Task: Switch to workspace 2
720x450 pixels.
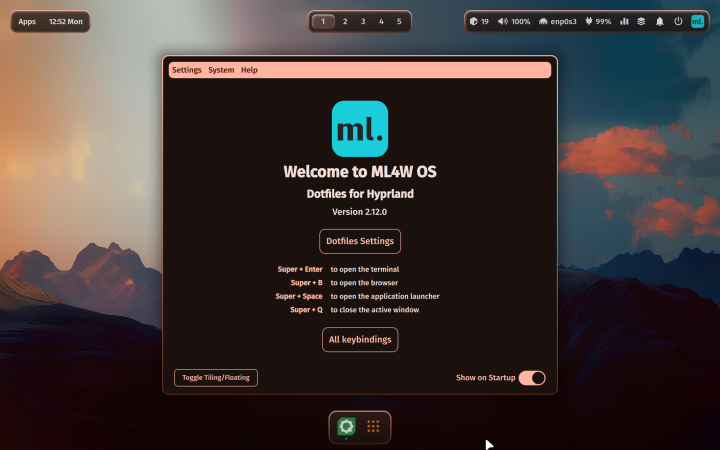Action: [x=345, y=22]
